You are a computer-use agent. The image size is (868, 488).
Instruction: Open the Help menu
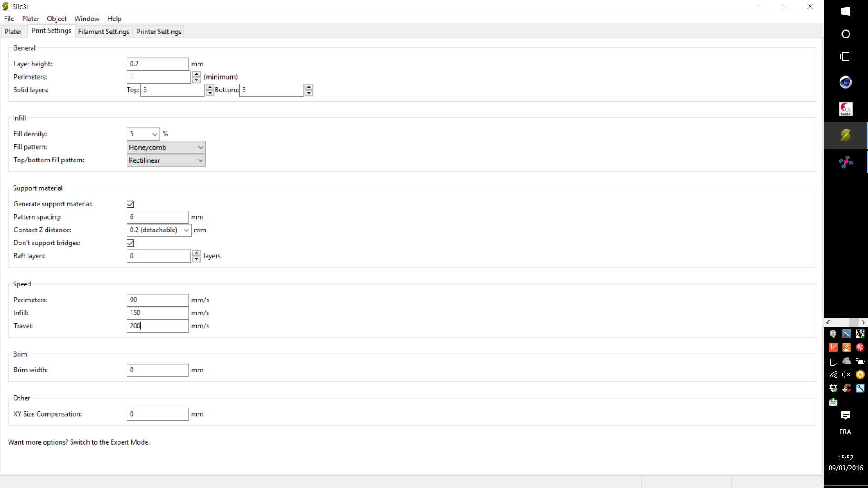[x=114, y=19]
